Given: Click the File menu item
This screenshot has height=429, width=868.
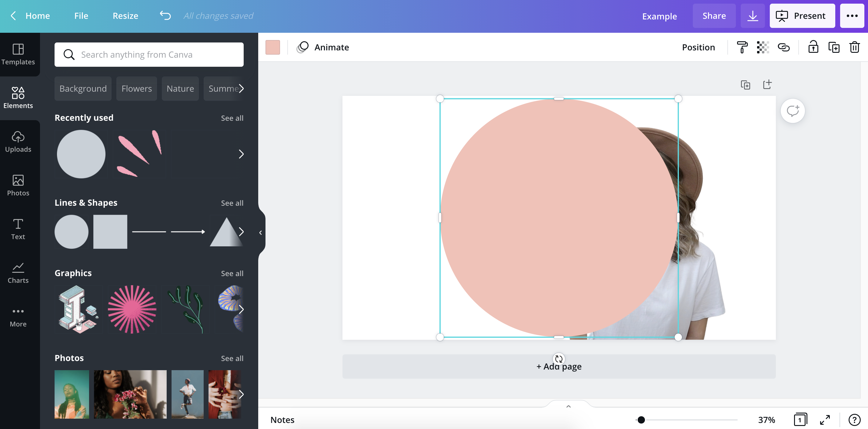Looking at the screenshot, I should point(81,15).
